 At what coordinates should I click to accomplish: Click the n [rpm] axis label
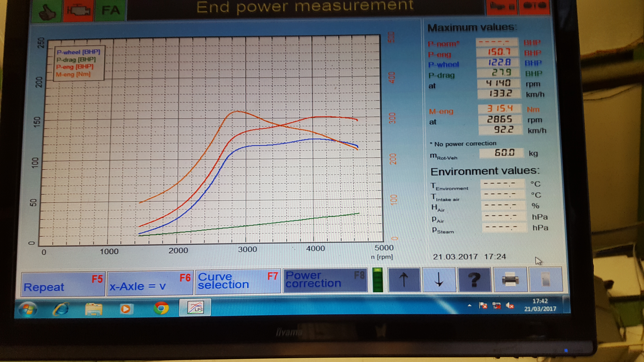click(382, 257)
